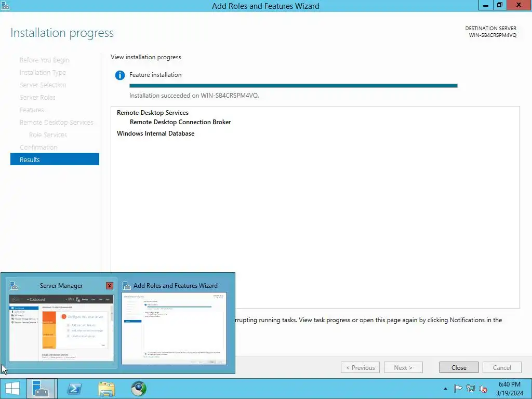
Task: Click the wizard preview title icon
Action: 127,286
